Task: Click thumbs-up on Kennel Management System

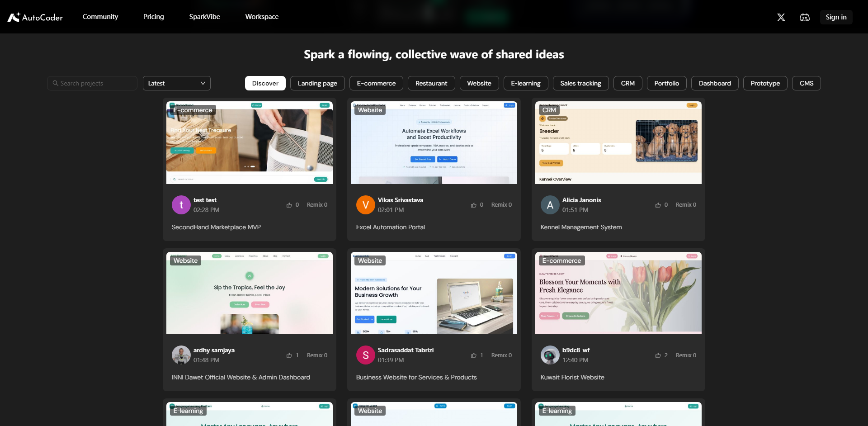Action: [x=658, y=205]
